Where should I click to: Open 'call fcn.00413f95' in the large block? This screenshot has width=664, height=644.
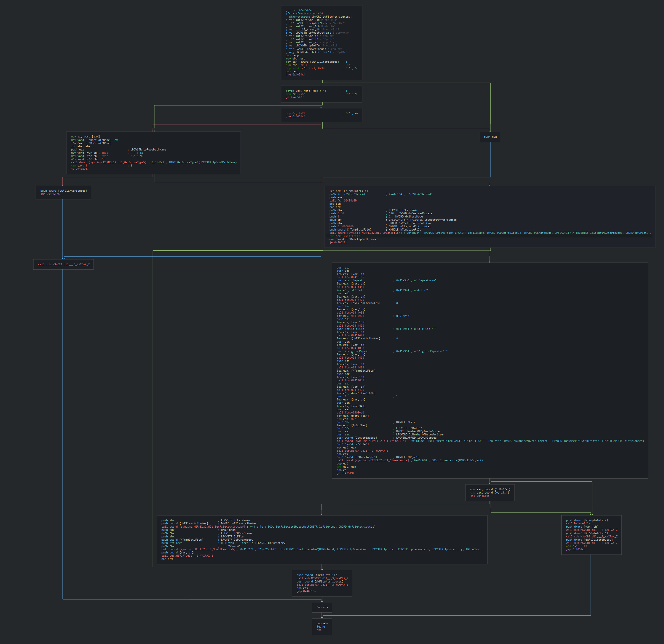point(350,277)
